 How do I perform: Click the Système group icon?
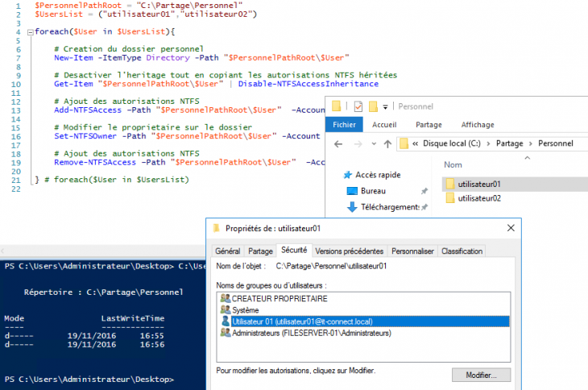(226, 309)
